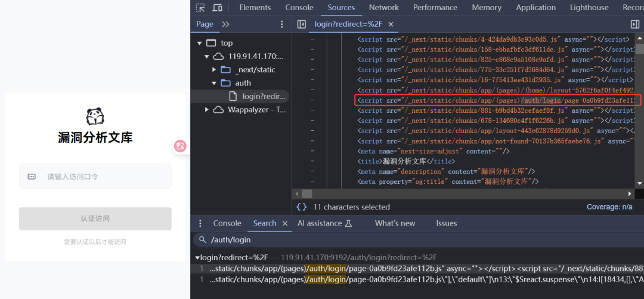Open the Page pane three-dot menu
Viewport: 644px width, 299px height.
[282, 24]
